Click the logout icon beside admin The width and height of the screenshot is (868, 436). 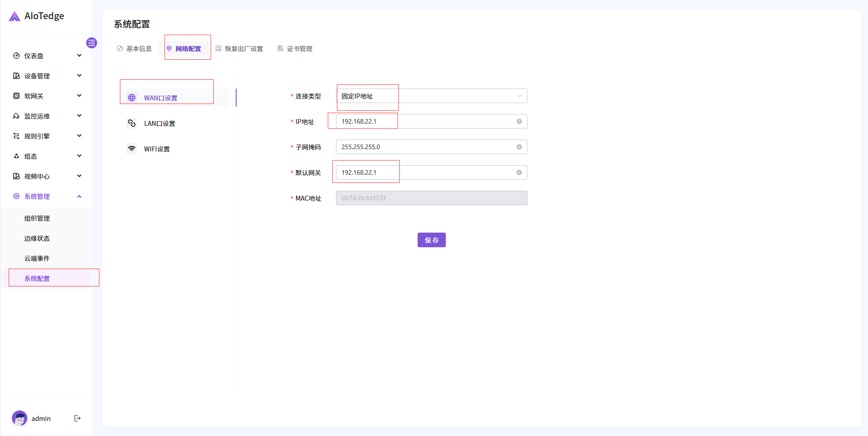(x=77, y=418)
